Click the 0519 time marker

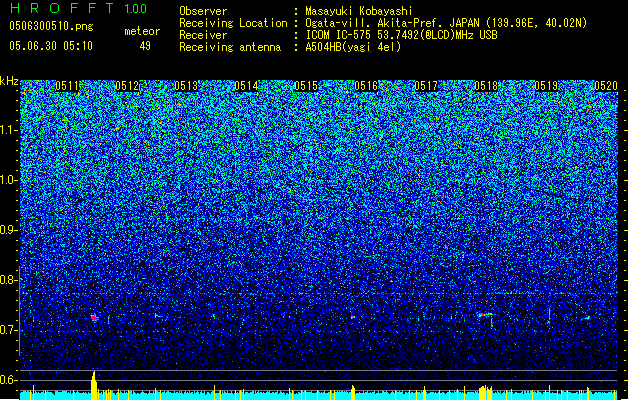coord(546,86)
